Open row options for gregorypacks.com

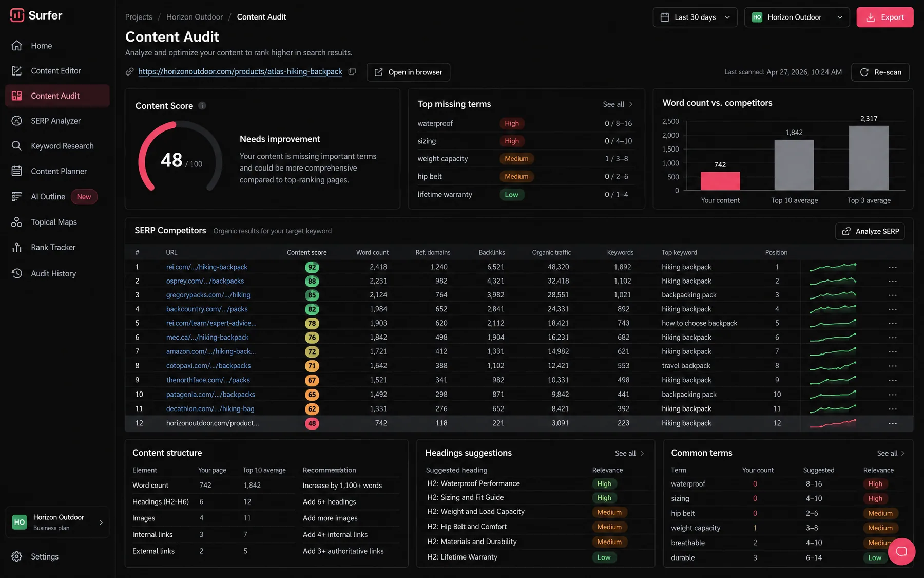(893, 295)
